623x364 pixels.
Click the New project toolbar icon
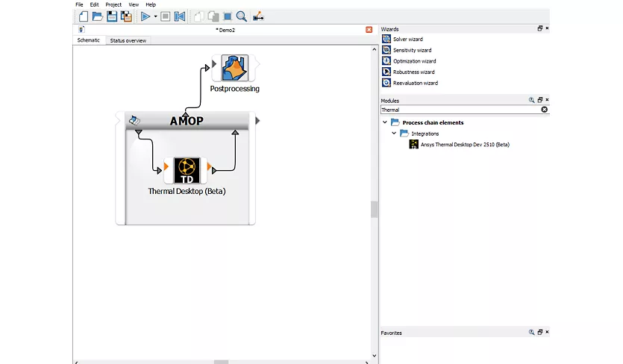[83, 16]
